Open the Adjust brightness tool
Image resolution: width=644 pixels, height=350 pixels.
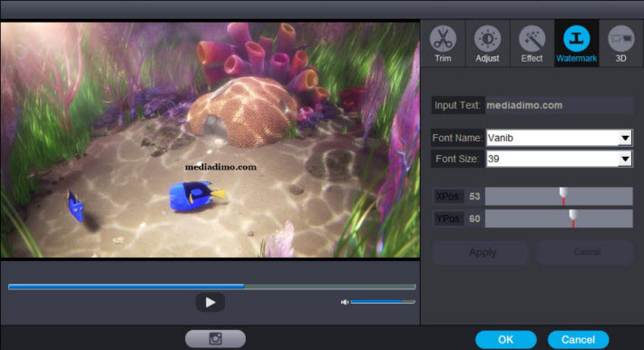coord(487,44)
